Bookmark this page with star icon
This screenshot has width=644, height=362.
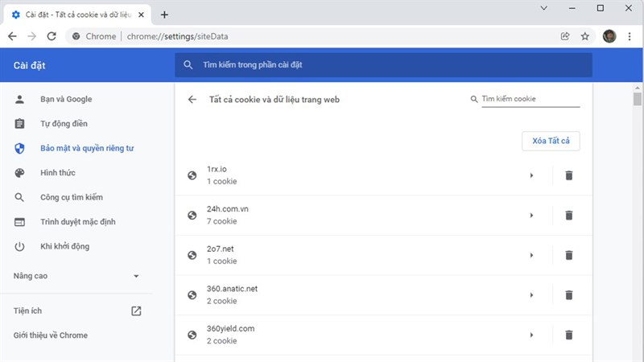585,36
